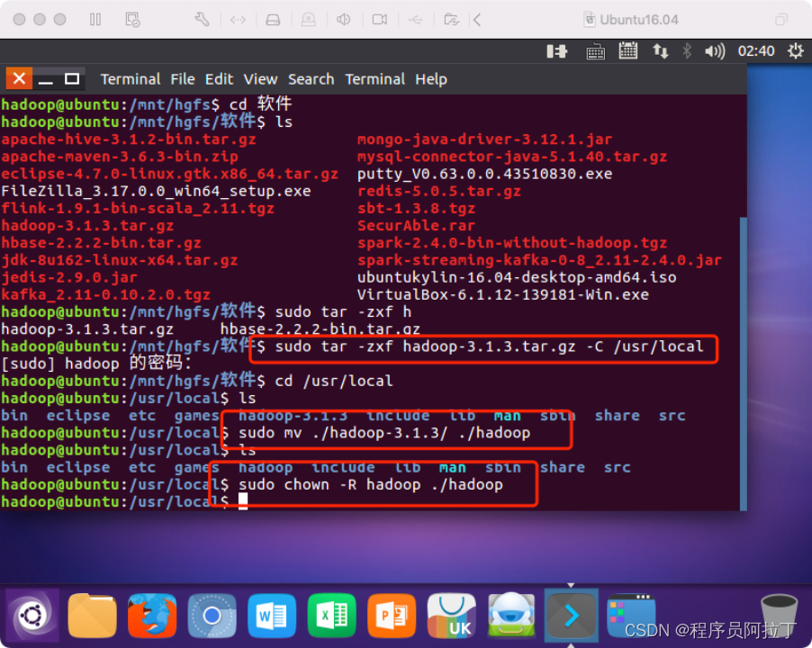Open the network indicator arrows menu

661,51
